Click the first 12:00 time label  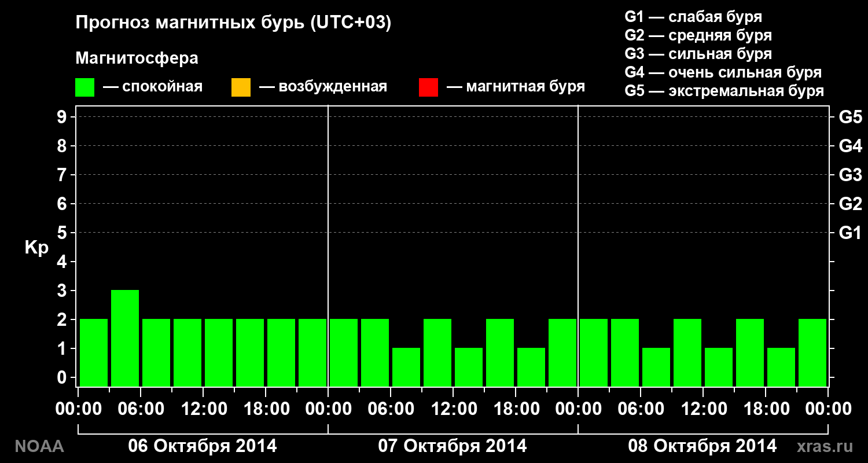coord(203,409)
